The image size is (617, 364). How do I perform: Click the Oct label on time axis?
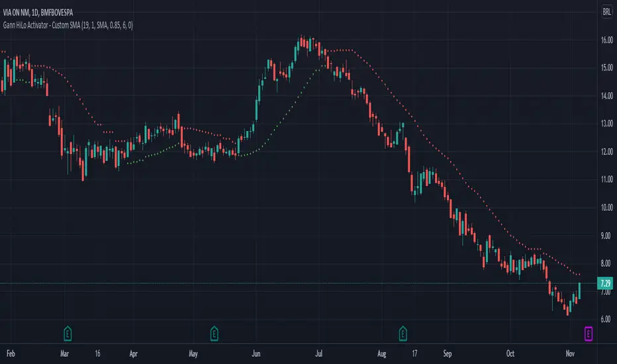[510, 353]
